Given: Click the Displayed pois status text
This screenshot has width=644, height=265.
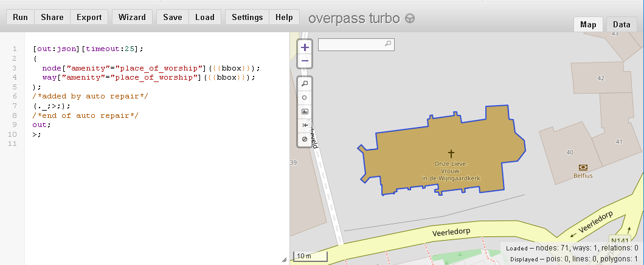Looking at the screenshot, I should (x=574, y=260).
